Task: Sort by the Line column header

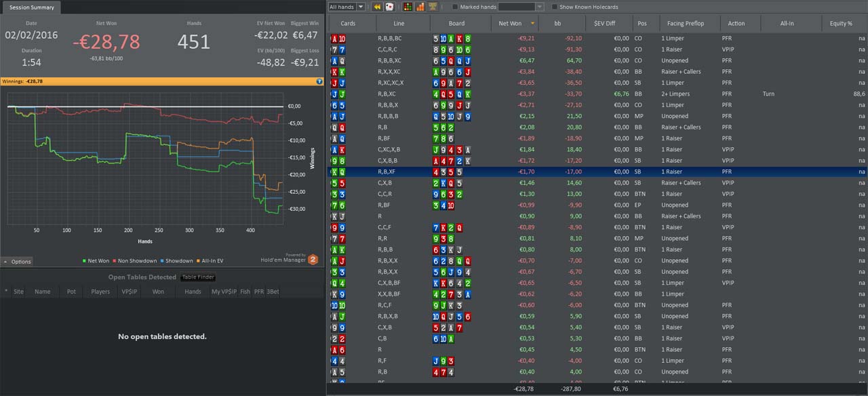Action: 403,23
